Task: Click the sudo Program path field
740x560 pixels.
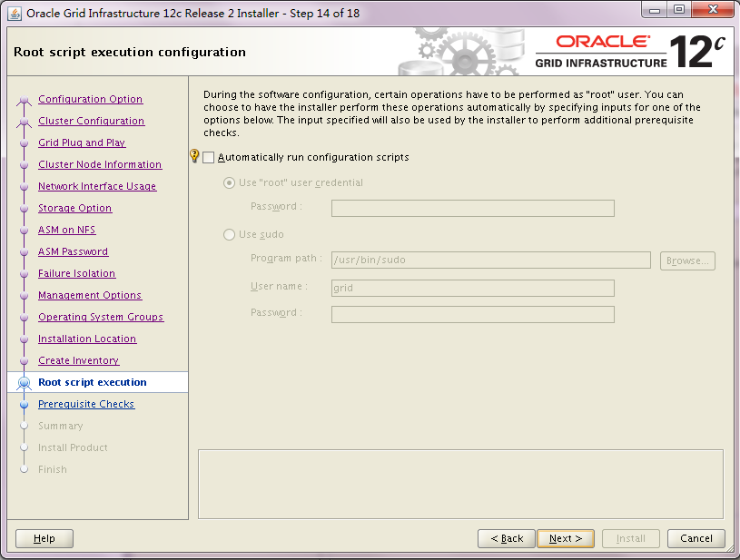Action: (490, 260)
